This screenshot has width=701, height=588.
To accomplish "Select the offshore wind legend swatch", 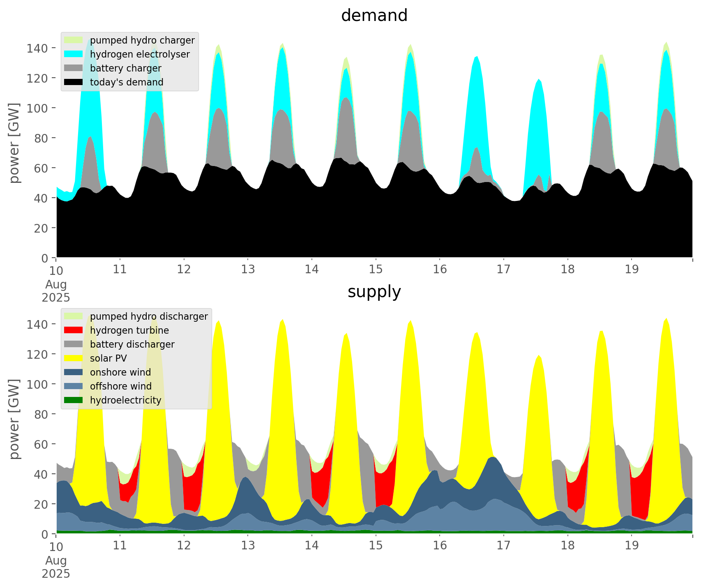I will pyautogui.click(x=74, y=386).
